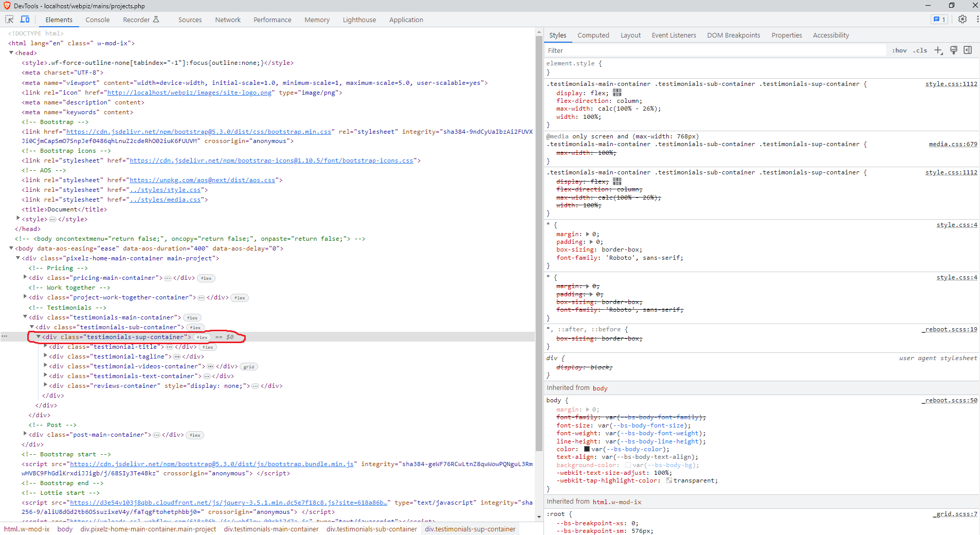Click the background-color swatch in body rule

(x=628, y=465)
